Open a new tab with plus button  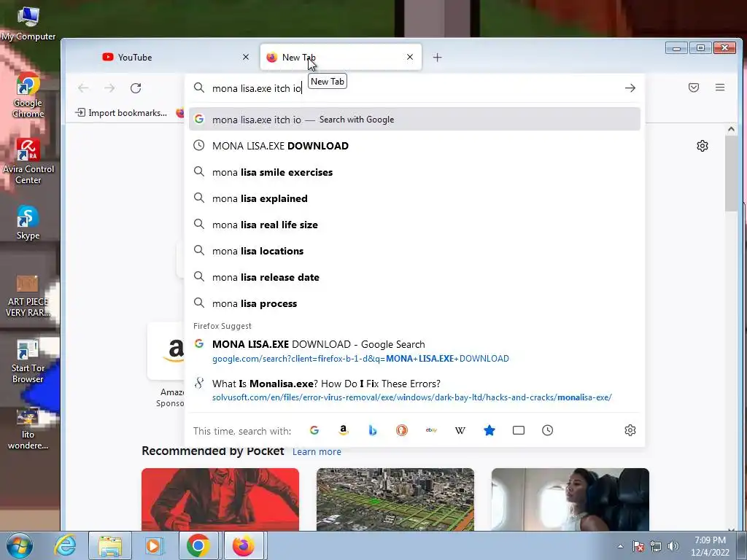[438, 58]
